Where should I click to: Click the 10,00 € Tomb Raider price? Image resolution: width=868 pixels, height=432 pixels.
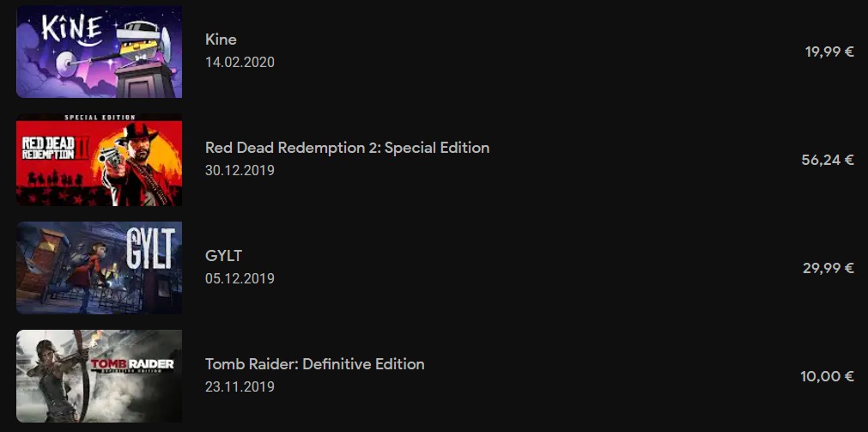click(827, 377)
